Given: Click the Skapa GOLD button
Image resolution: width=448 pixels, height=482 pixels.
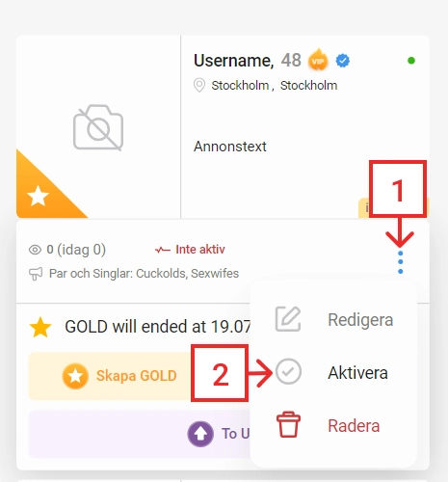Looking at the screenshot, I should coord(110,376).
